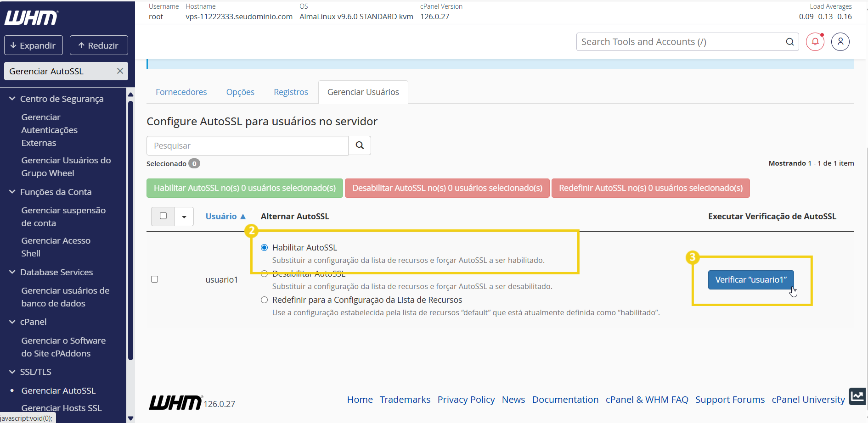Switch to the Opções tab

coord(240,92)
